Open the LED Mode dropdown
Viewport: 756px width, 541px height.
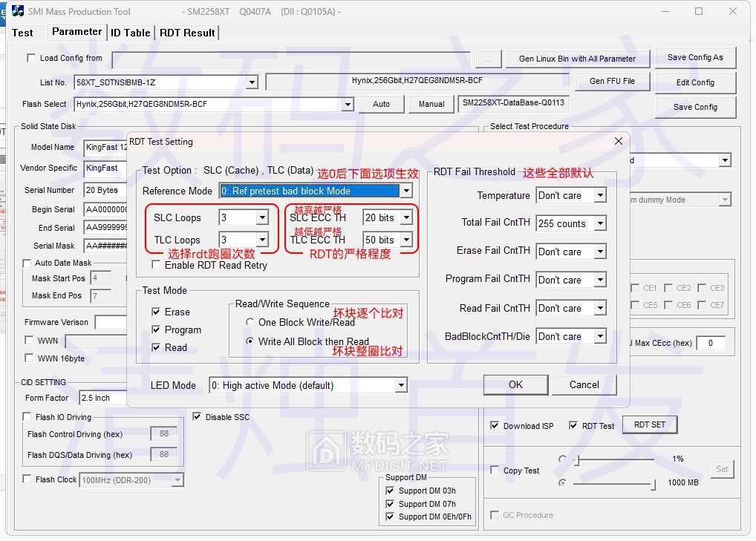pos(401,385)
